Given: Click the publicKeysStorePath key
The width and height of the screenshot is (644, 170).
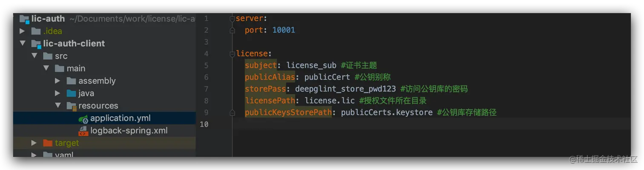Looking at the screenshot, I should tap(288, 113).
